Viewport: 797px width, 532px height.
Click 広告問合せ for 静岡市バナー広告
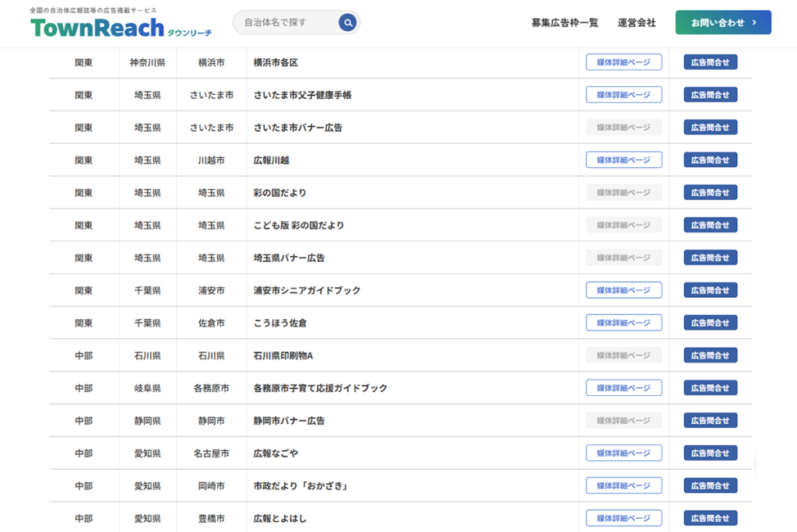[x=710, y=420]
